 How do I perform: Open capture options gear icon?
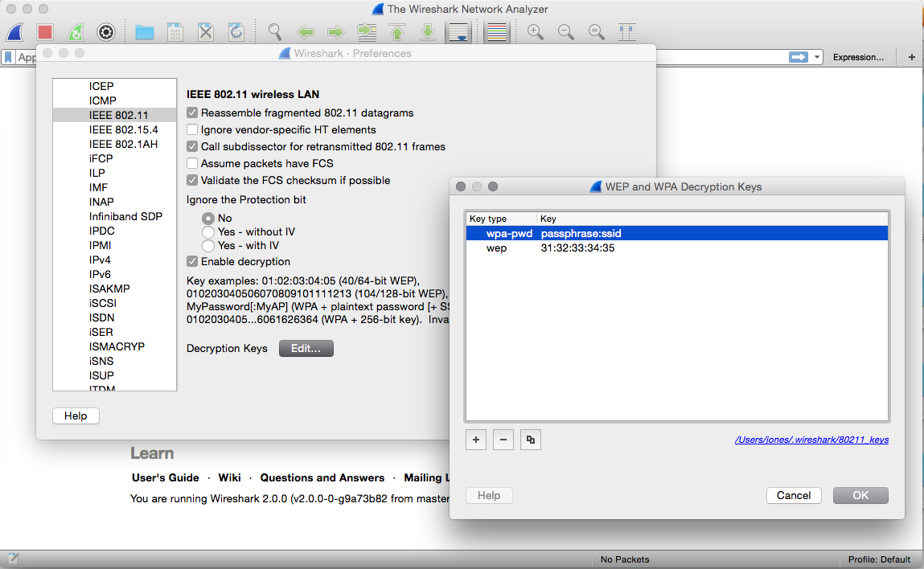point(106,32)
